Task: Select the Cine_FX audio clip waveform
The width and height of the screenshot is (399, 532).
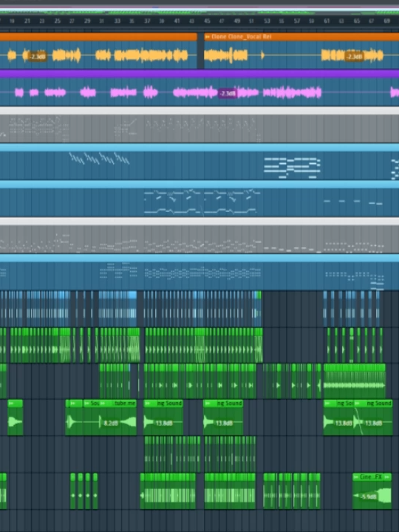Action: tap(372, 494)
